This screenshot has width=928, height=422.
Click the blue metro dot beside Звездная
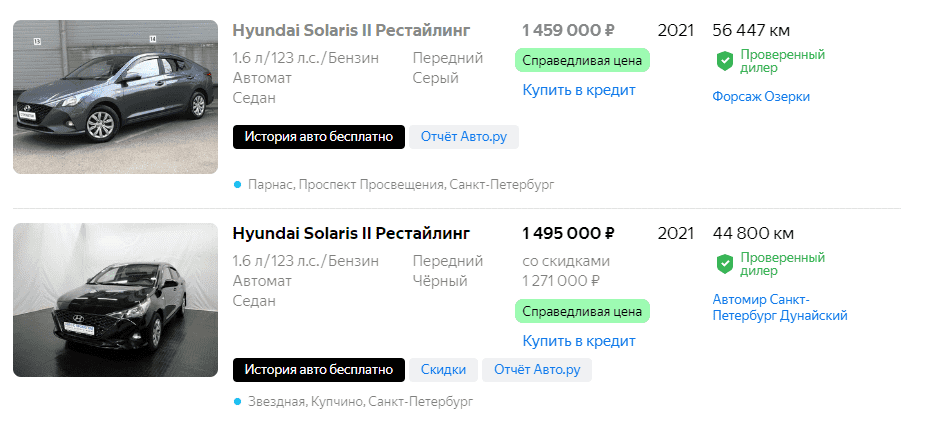237,401
